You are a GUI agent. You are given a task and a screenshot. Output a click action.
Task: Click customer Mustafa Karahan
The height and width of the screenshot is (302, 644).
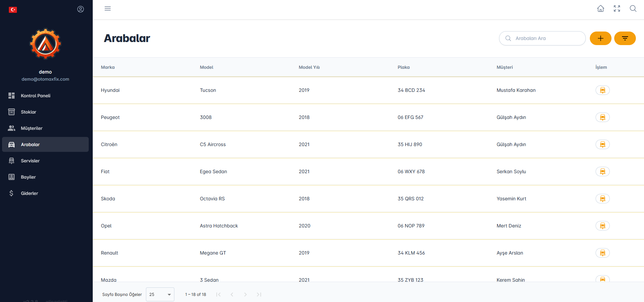(x=516, y=90)
